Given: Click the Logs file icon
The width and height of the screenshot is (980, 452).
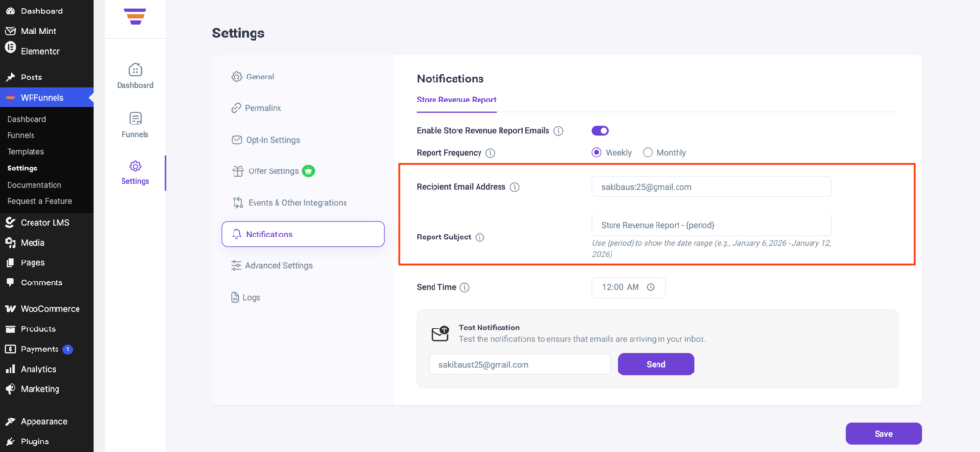Looking at the screenshot, I should click(235, 298).
